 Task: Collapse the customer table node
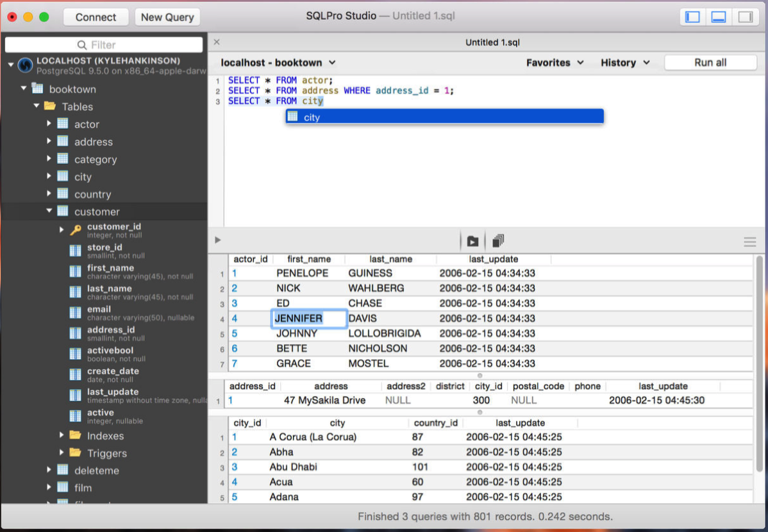[x=49, y=211]
